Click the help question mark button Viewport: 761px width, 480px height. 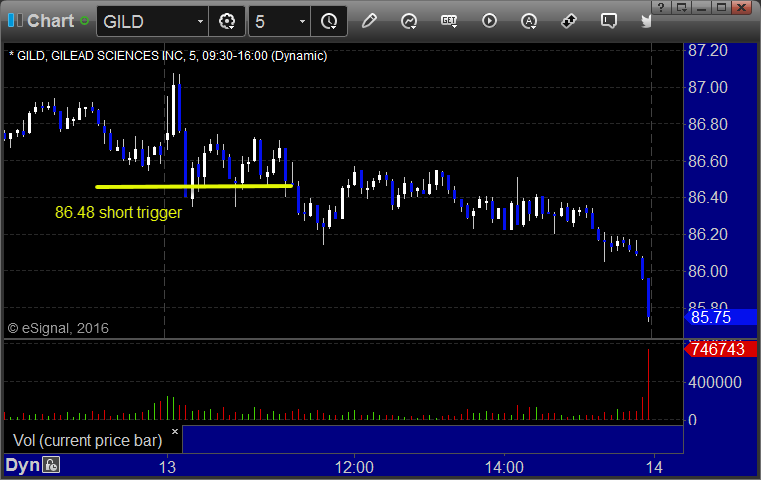661,7
